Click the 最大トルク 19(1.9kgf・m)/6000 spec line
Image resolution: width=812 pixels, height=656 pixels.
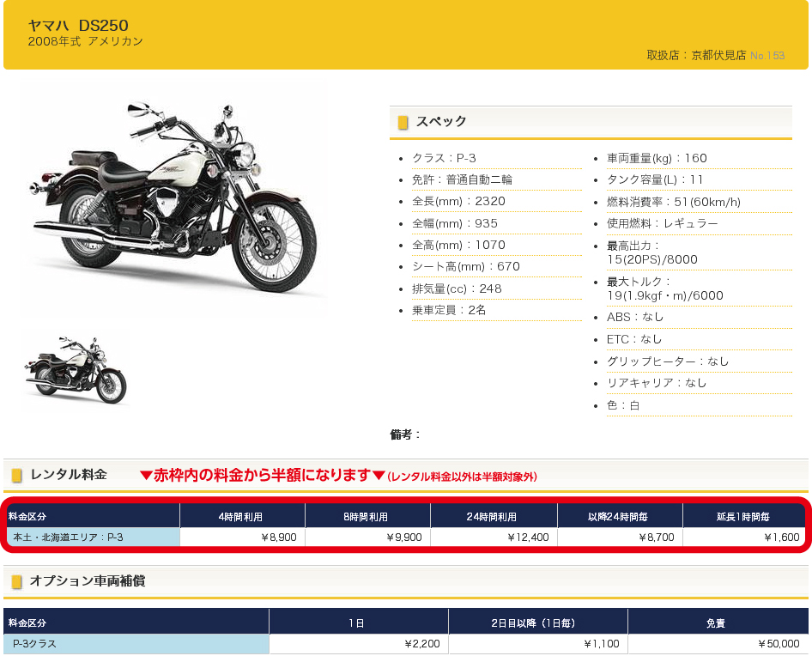[x=665, y=289]
